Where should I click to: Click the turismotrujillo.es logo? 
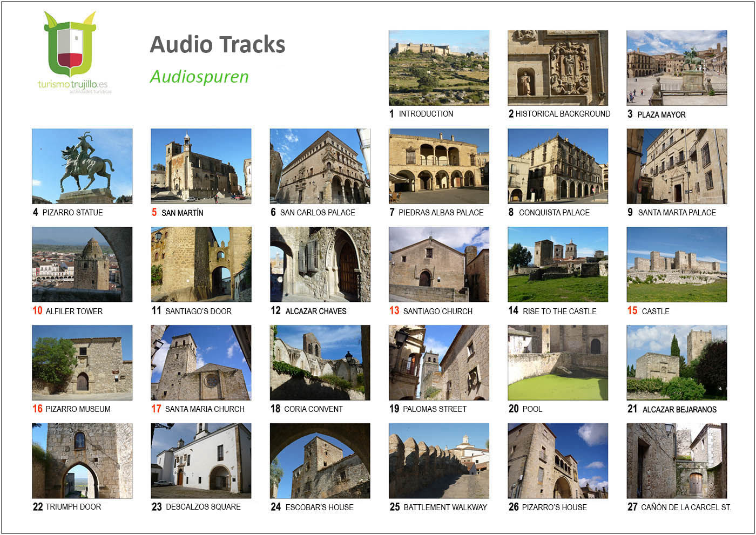(x=74, y=52)
